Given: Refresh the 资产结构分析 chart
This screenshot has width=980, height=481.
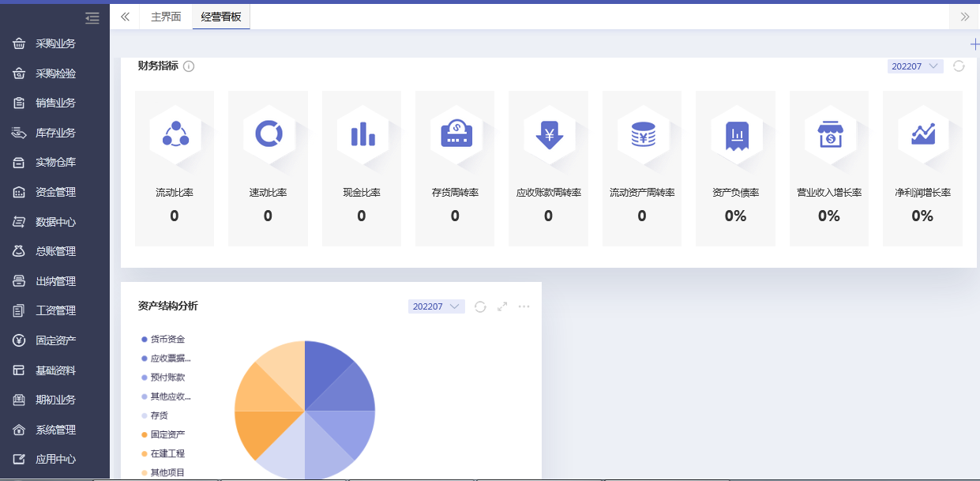Looking at the screenshot, I should pos(480,306).
